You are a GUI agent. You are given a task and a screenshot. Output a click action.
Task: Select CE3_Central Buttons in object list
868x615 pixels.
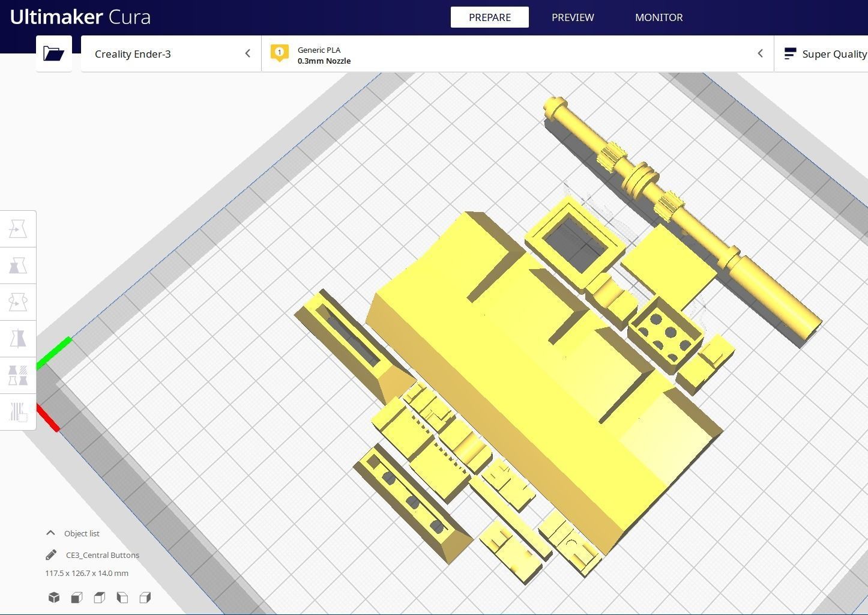click(103, 555)
